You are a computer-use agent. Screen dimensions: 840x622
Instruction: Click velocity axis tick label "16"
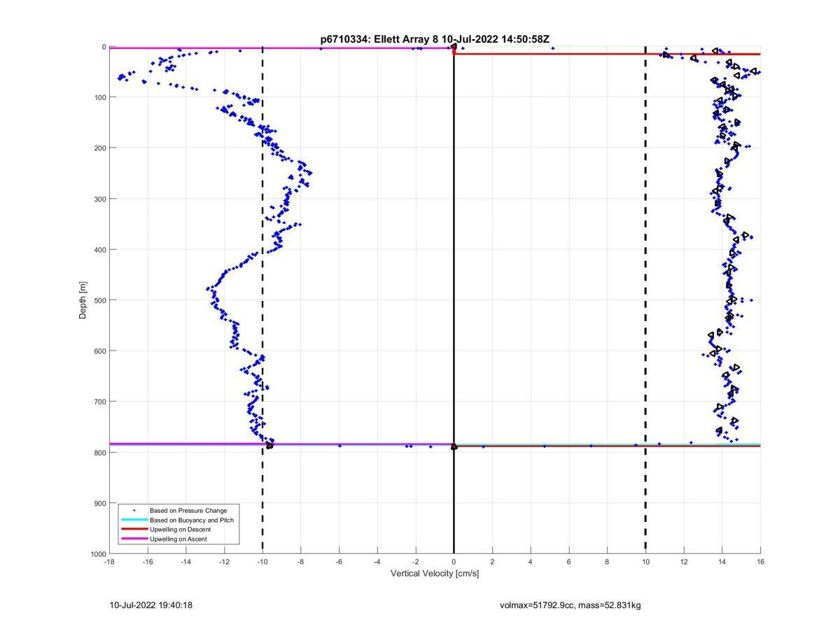[760, 562]
